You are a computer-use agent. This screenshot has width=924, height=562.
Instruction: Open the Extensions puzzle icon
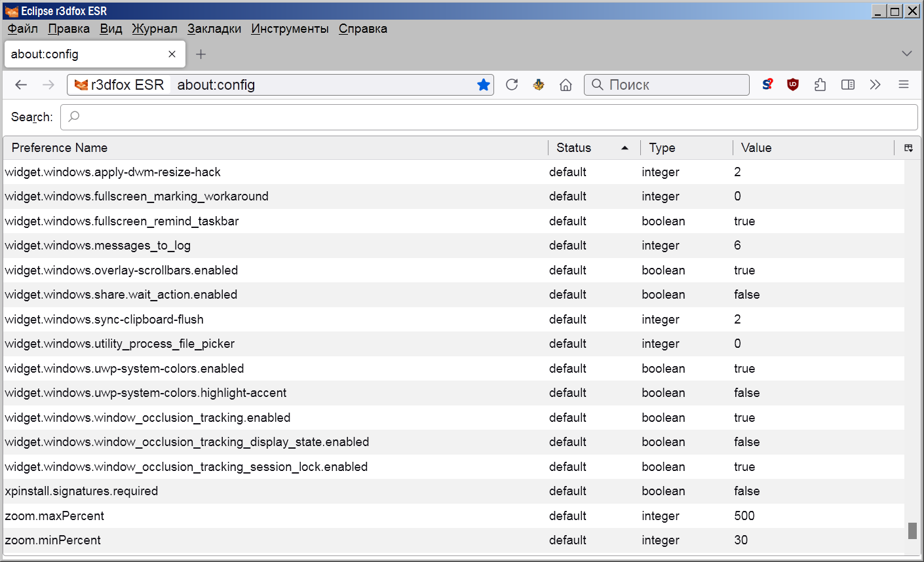coord(820,84)
